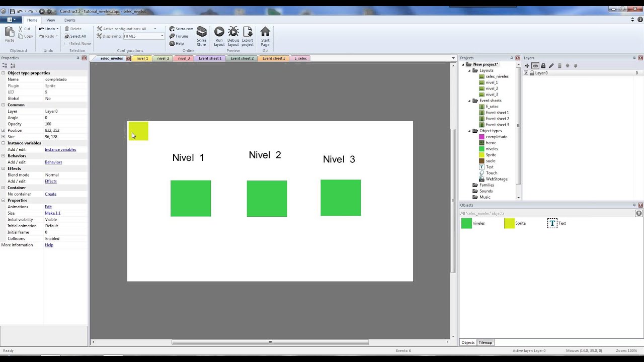Switch to Tilemap panel tab
The width and height of the screenshot is (644, 362).
486,342
